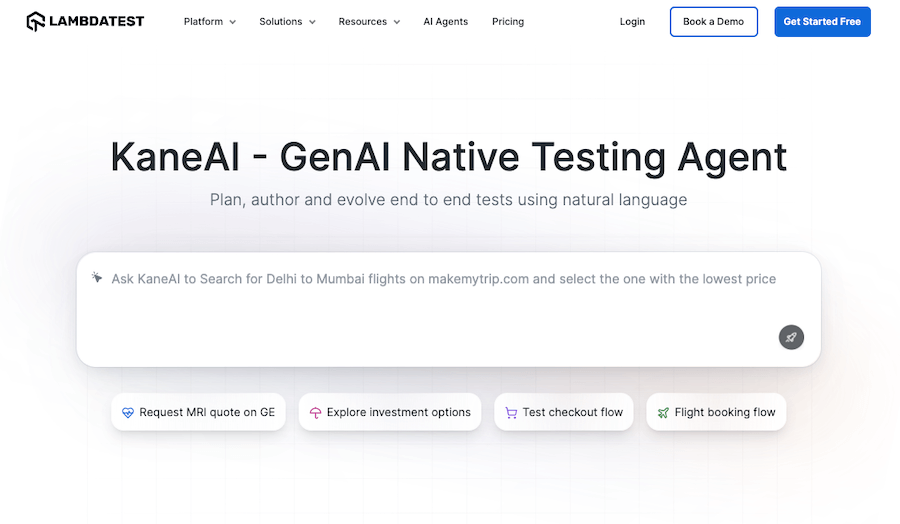The height and width of the screenshot is (524, 900).
Task: Click the heart icon on MRI quote chip
Action: point(128,412)
